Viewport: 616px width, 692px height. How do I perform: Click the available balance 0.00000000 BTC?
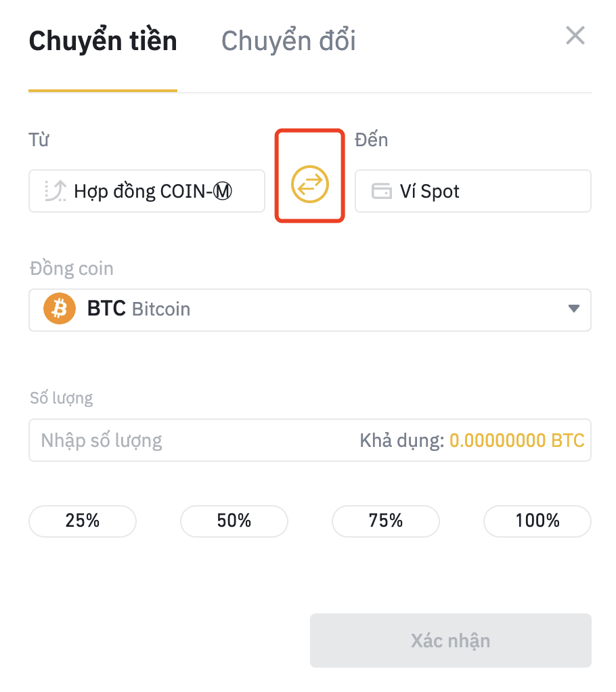pyautogui.click(x=516, y=440)
